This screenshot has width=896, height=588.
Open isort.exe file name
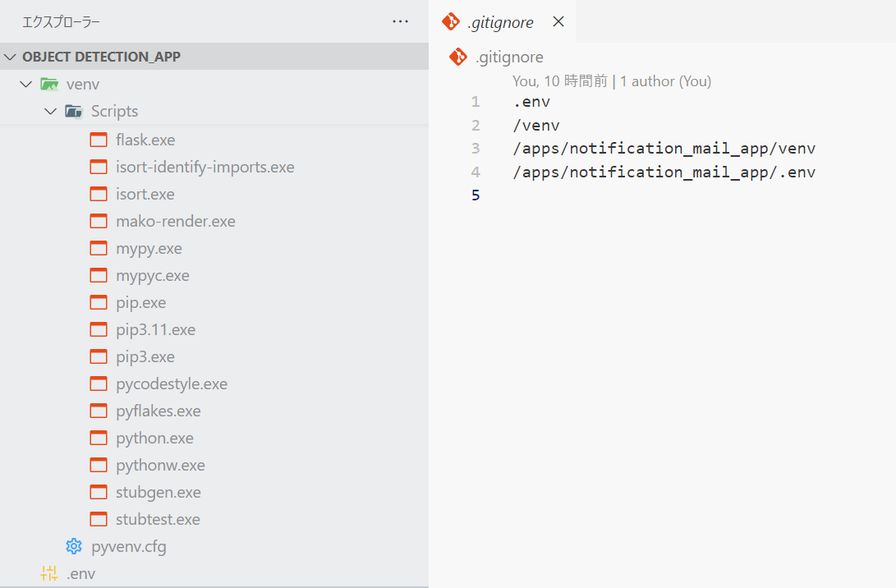(145, 195)
